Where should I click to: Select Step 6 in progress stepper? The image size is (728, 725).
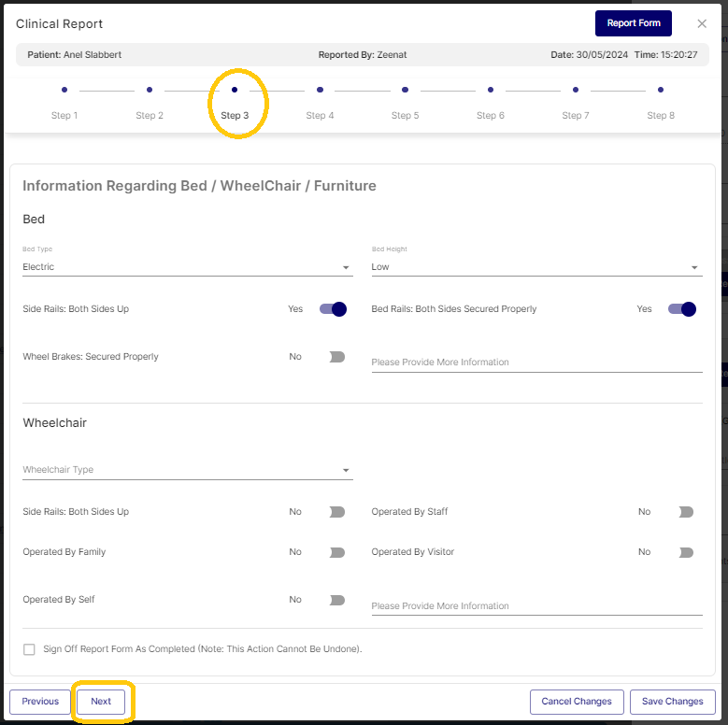(x=491, y=91)
